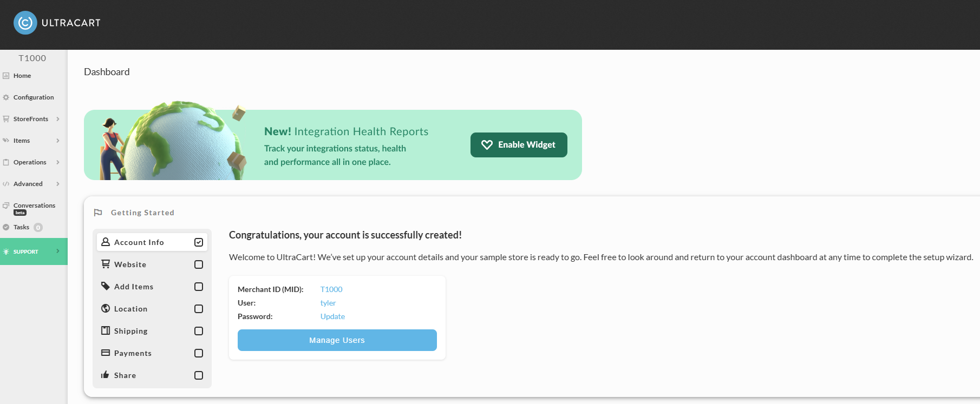The height and width of the screenshot is (404, 980).
Task: Click the Dashboard page heading
Action: click(107, 72)
